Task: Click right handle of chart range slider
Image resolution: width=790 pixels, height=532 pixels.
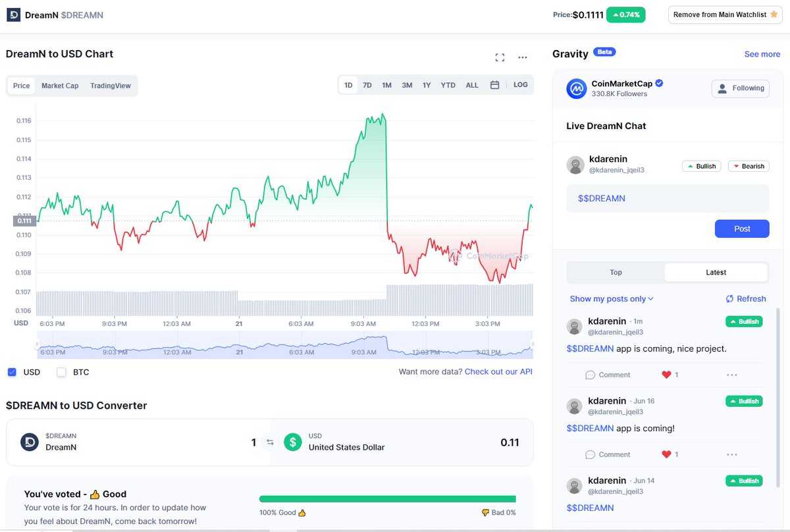Action: 532,343
